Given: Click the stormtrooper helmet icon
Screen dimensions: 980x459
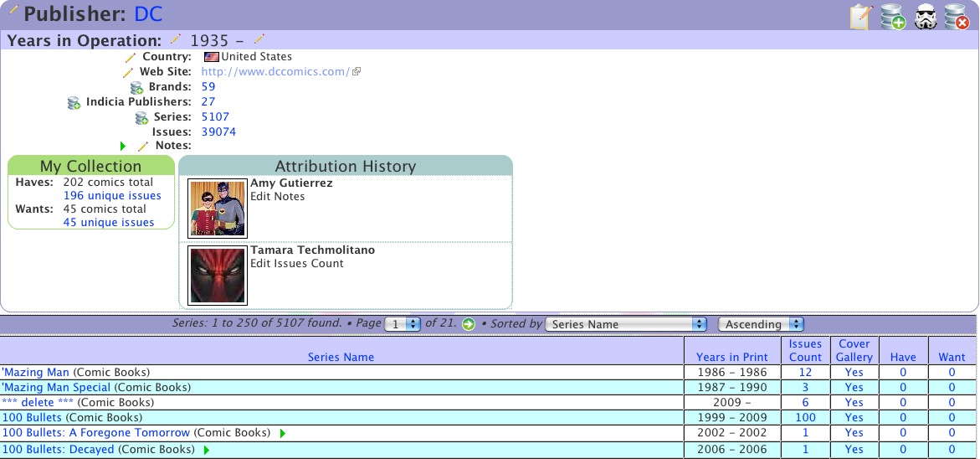Looking at the screenshot, I should [925, 16].
